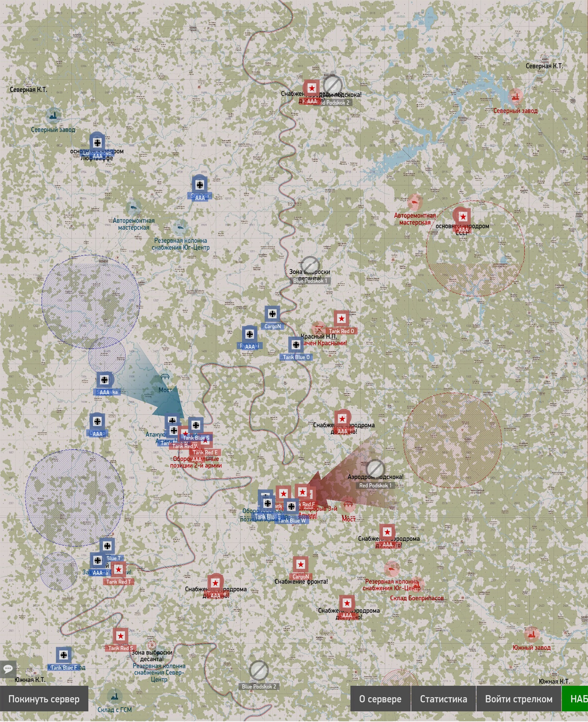
Task: Select the red CargoN supply airfield icon
Action: (x=300, y=565)
